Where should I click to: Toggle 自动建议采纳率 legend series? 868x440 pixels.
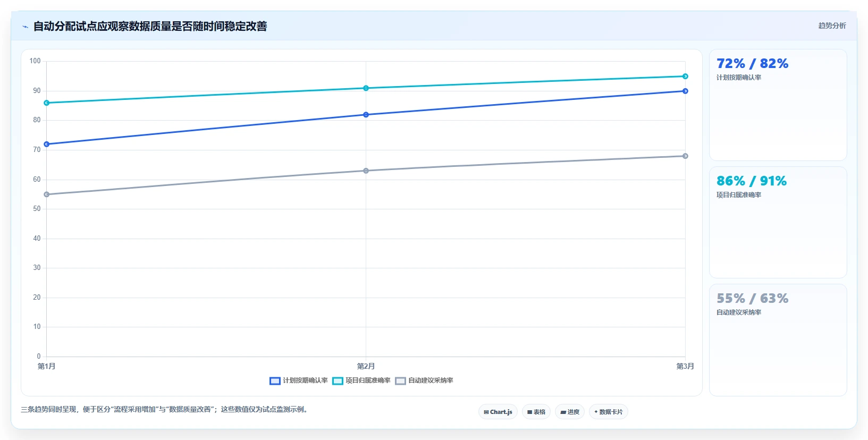pos(424,380)
